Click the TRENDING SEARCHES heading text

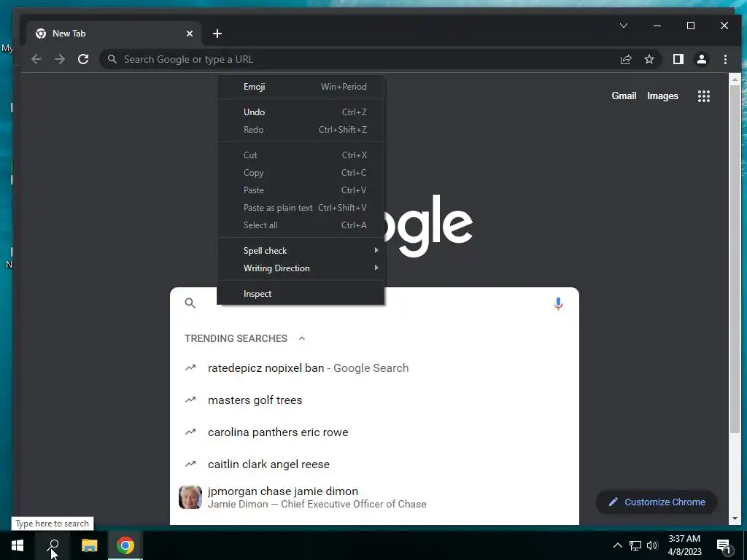point(236,338)
